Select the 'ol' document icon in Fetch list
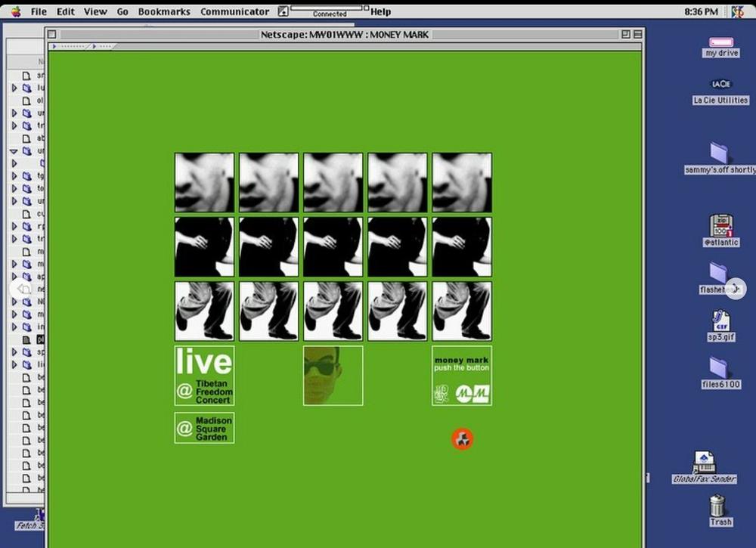The width and height of the screenshot is (756, 548). point(27,101)
